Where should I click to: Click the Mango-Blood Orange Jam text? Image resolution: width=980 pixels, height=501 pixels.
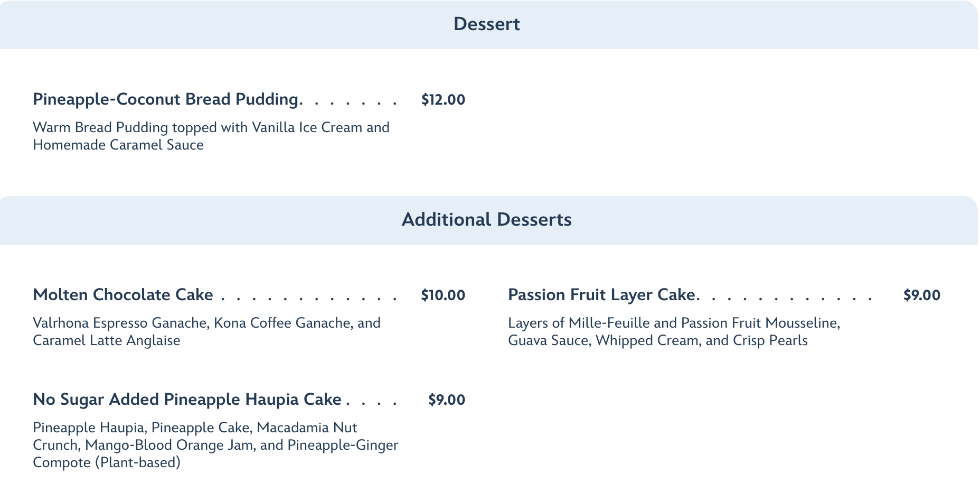click(x=168, y=446)
